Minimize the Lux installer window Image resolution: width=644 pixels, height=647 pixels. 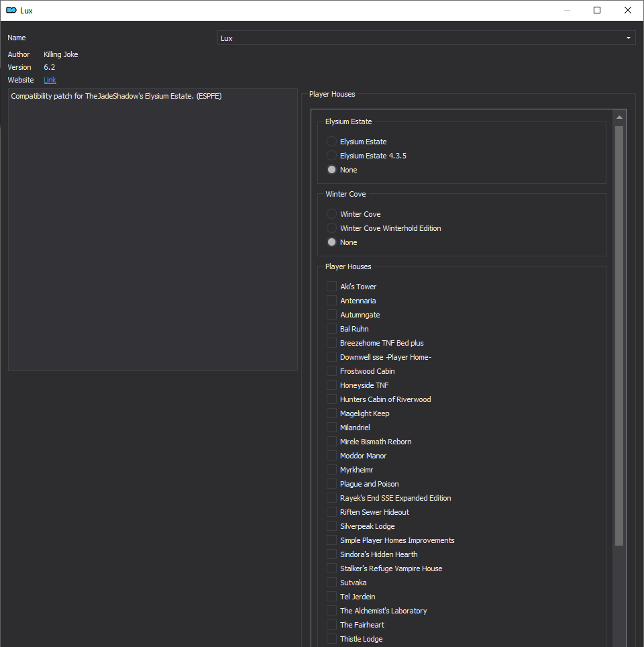coord(566,10)
